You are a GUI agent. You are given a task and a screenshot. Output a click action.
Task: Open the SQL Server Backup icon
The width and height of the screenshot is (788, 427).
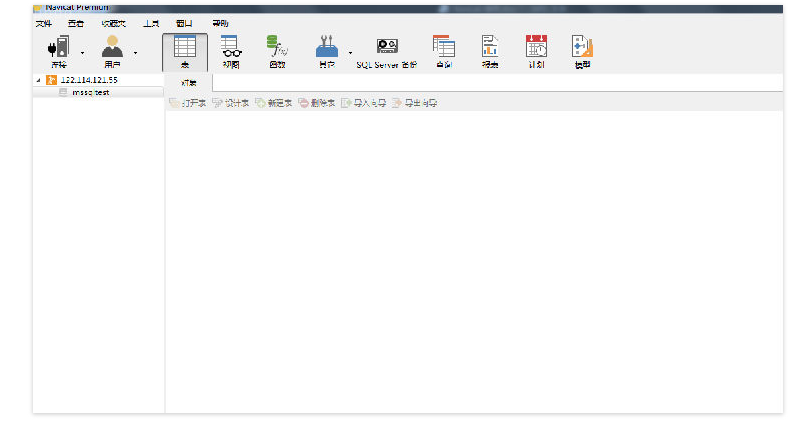click(x=387, y=47)
